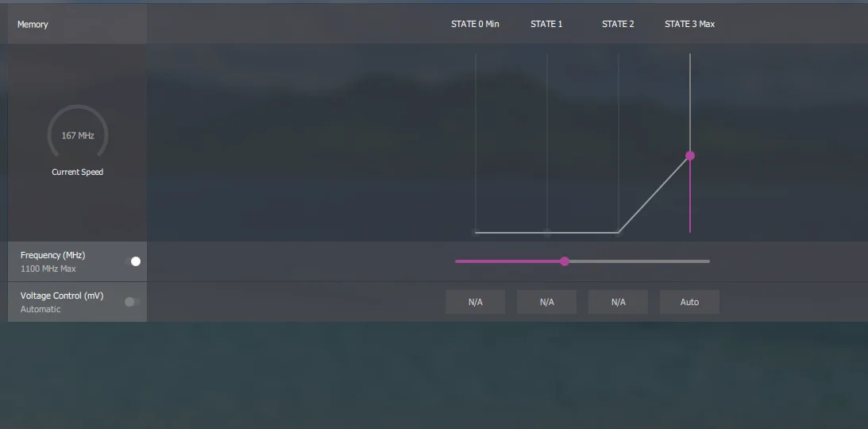Click the State 0 N/A voltage field
868x429 pixels.
coord(476,302)
